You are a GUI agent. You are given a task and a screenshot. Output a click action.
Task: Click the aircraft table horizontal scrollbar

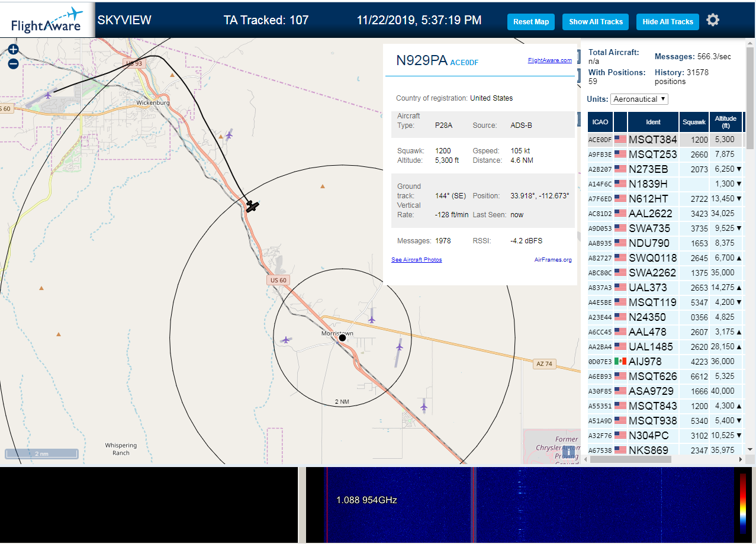(631, 459)
